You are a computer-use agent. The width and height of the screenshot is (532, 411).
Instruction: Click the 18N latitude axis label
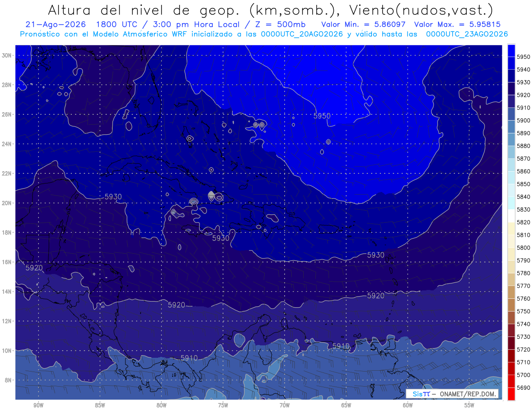point(7,233)
